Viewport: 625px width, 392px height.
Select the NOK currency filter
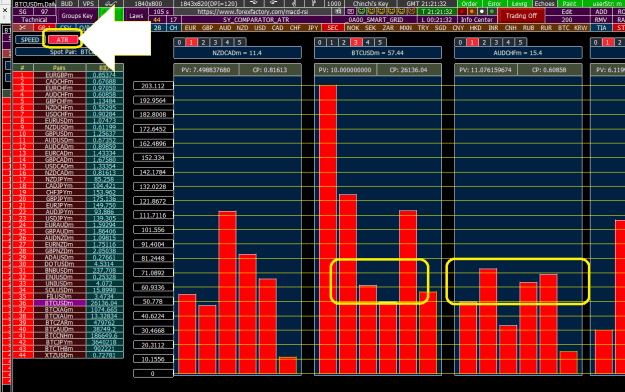click(x=353, y=28)
